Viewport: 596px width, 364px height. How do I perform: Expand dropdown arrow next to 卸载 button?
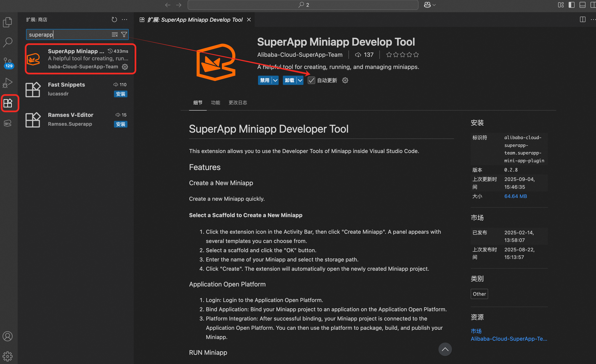coord(300,80)
